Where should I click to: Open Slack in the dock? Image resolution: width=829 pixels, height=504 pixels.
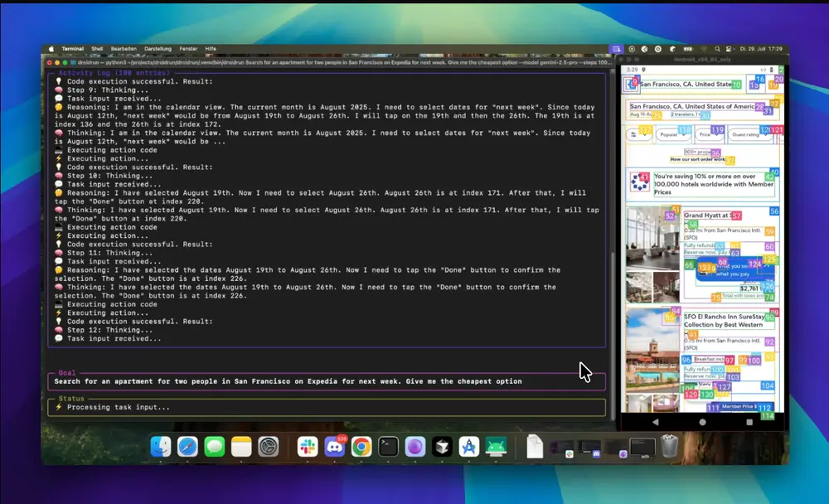(x=309, y=447)
